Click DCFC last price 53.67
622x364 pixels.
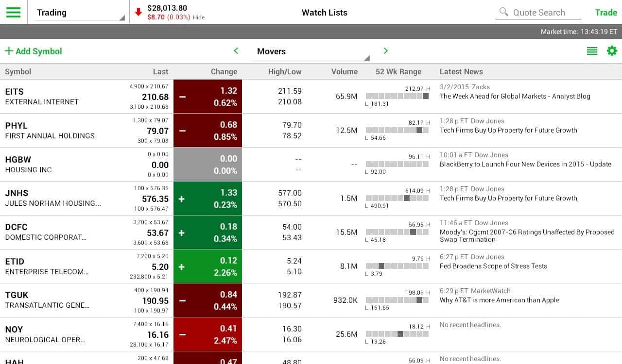coord(157,233)
